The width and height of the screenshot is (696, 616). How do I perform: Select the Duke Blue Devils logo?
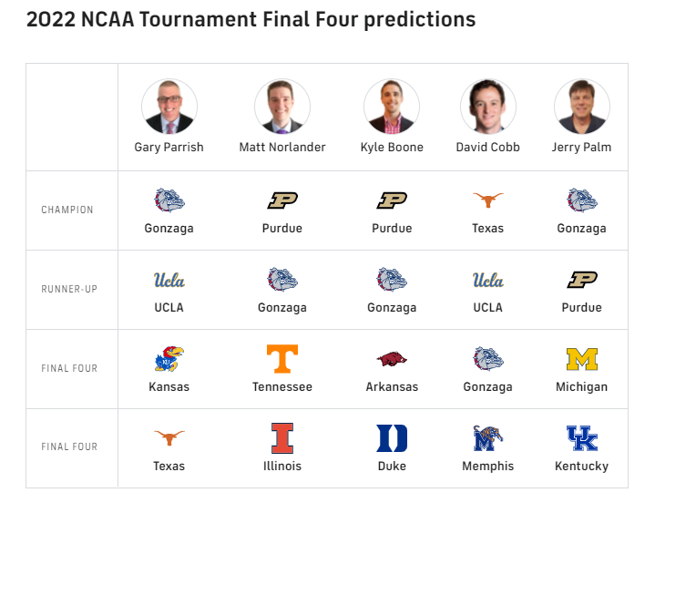pos(392,438)
